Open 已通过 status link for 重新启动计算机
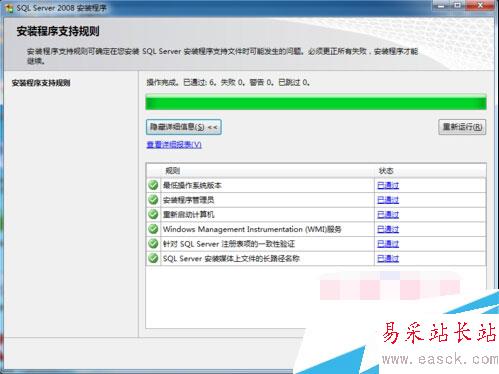Image resolution: width=499 pixels, height=374 pixels. point(388,214)
